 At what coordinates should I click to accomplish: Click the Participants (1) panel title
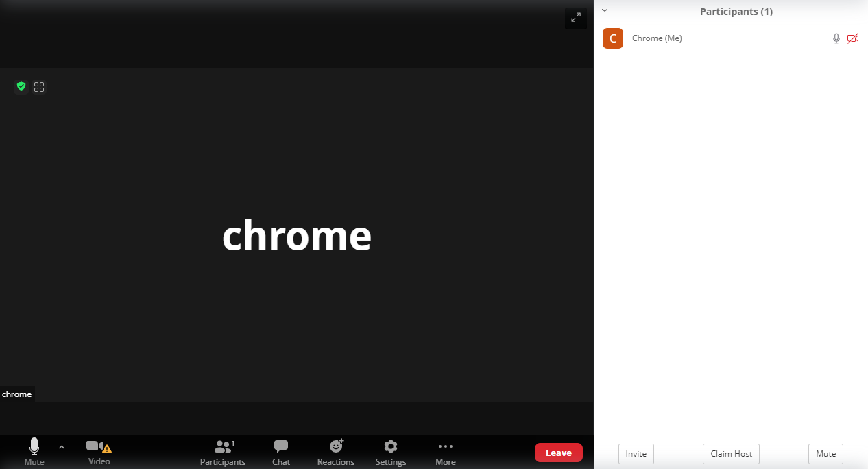click(x=736, y=12)
